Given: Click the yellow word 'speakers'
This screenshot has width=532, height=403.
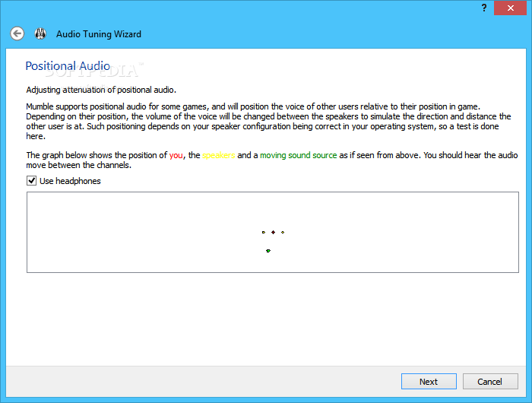Looking at the screenshot, I should pyautogui.click(x=219, y=155).
